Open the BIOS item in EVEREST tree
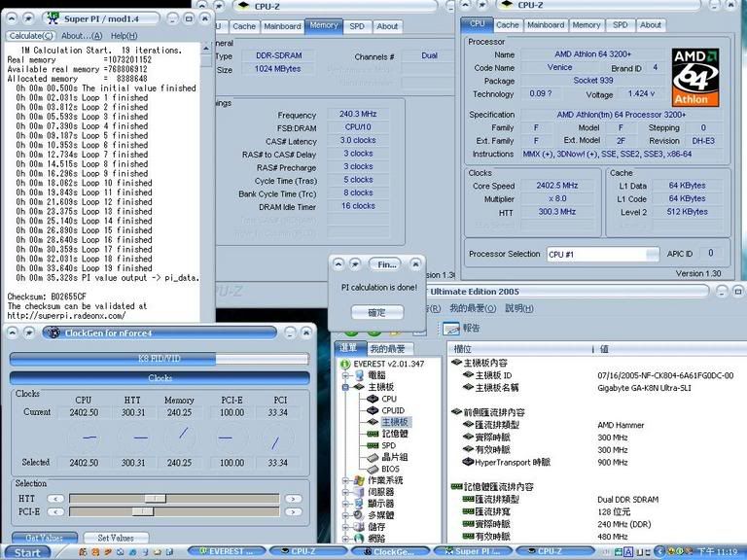747x560 pixels. point(389,469)
